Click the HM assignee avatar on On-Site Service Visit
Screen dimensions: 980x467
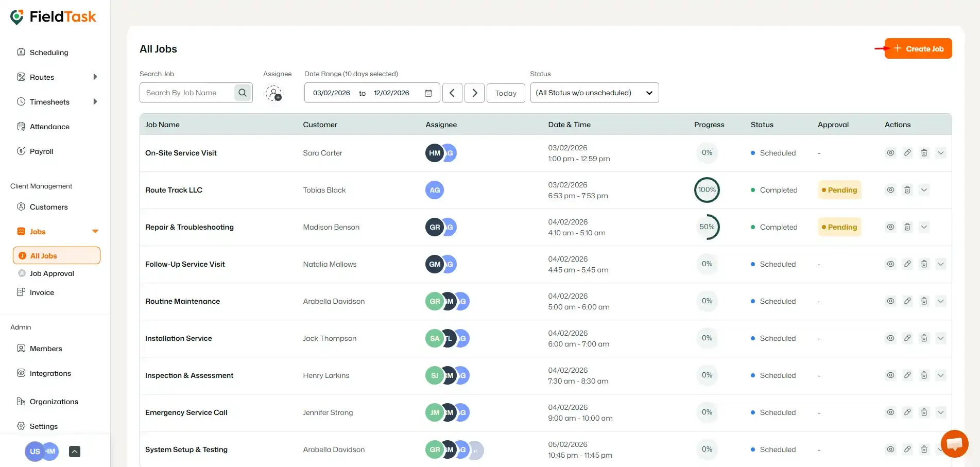[x=435, y=153]
